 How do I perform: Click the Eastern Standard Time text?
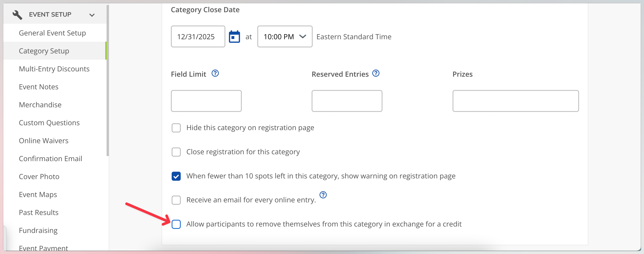[x=354, y=37]
